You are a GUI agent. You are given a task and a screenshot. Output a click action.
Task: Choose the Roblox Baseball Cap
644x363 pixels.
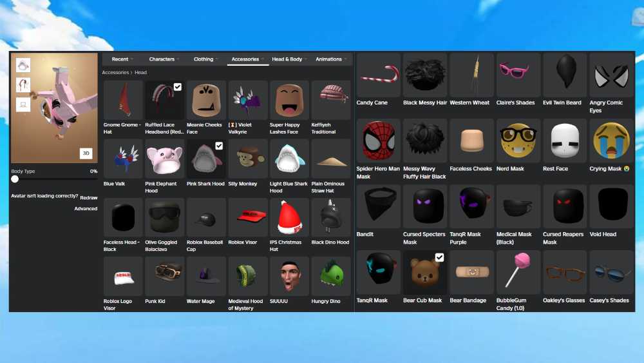[206, 217]
